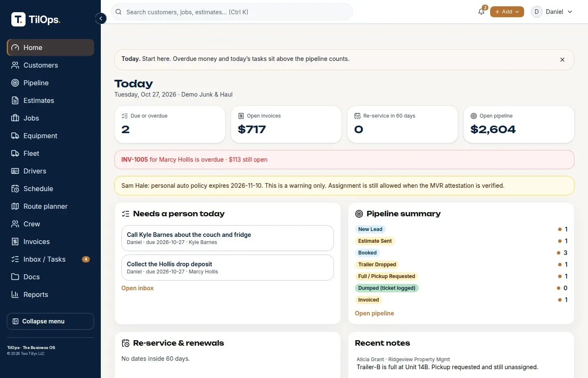The image size is (588, 378).
Task: Open the Add dropdown button
Action: click(x=507, y=12)
